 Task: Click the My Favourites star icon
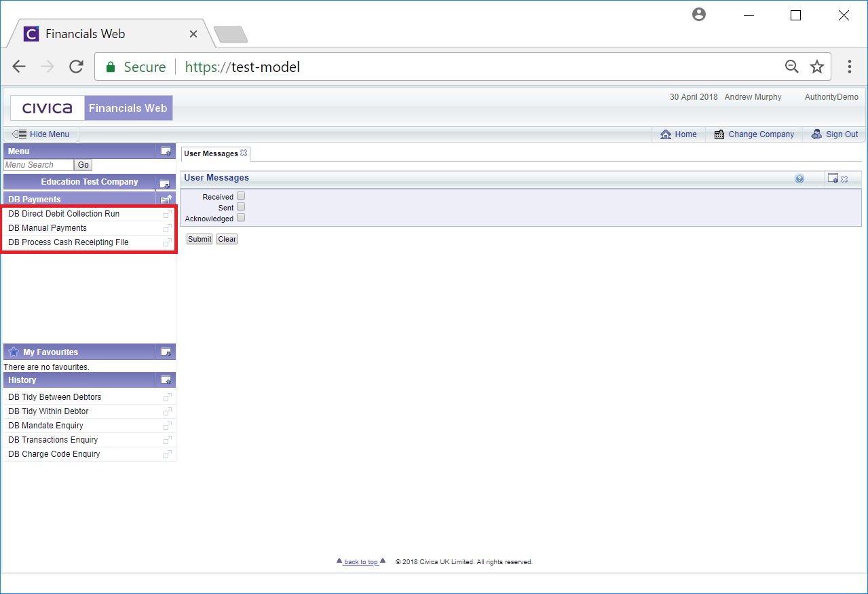click(x=14, y=352)
